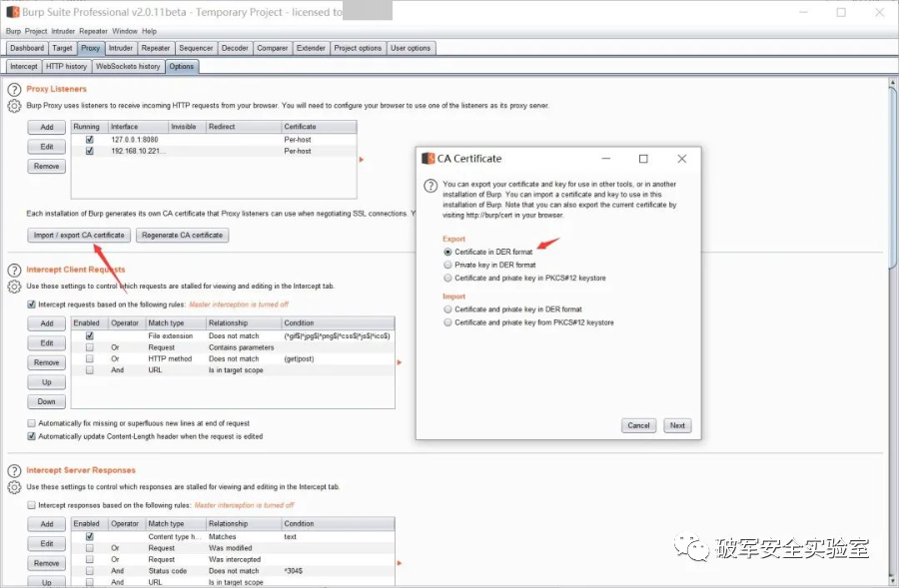Open settings gear for Proxy Listeners

click(x=14, y=106)
